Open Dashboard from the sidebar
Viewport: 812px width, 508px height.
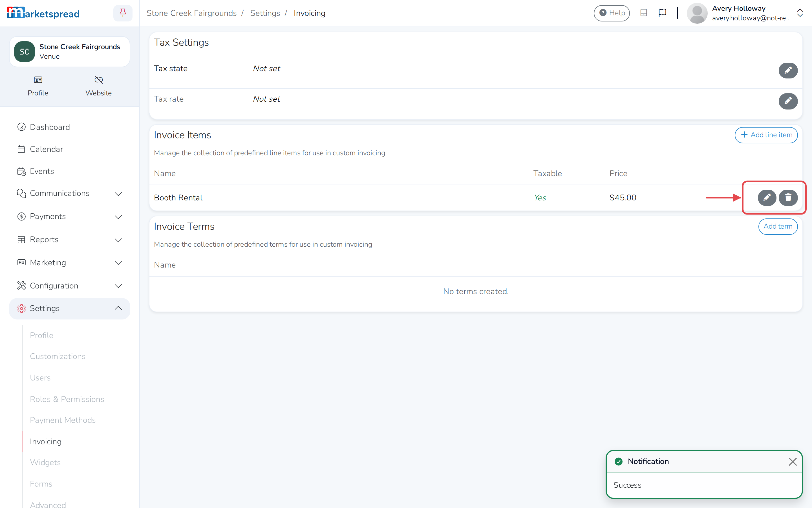point(69,127)
